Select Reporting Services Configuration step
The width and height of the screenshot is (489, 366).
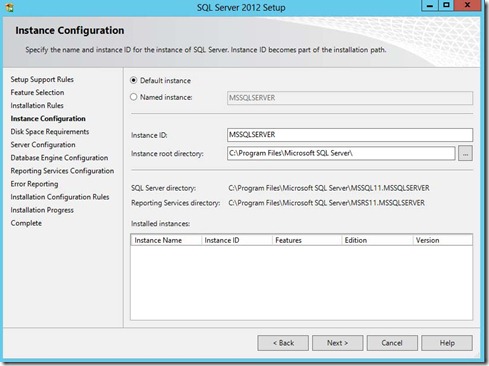pyautogui.click(x=62, y=171)
